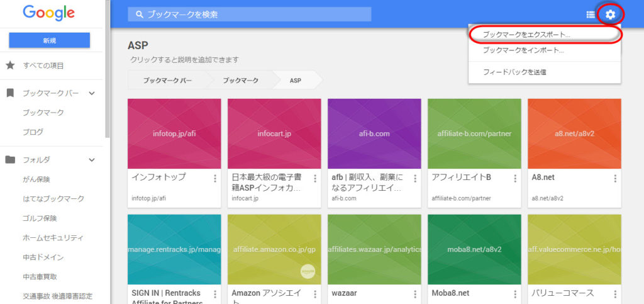Open the 中古ドメイン folder
This screenshot has height=304, width=644.
(x=43, y=257)
